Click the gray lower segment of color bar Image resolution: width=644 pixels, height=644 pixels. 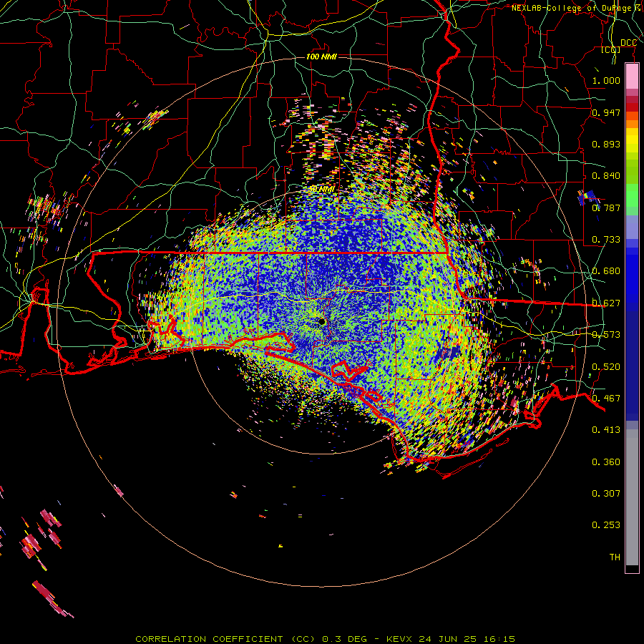(632, 497)
